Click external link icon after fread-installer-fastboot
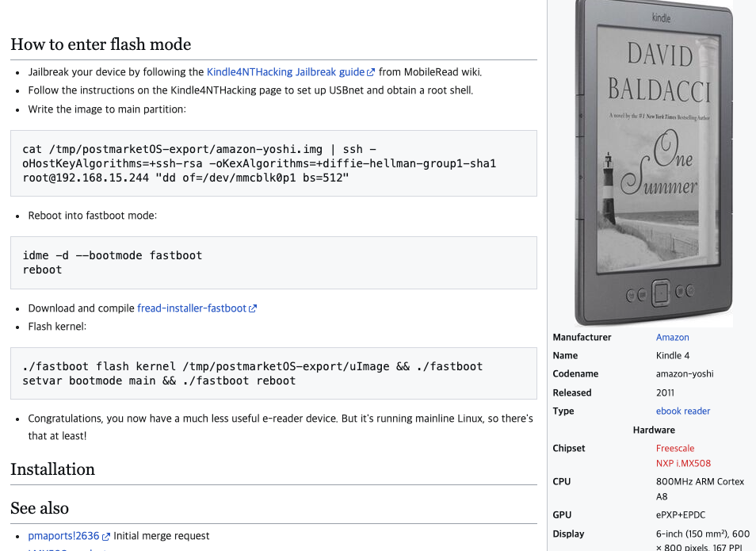The image size is (756, 551). [x=253, y=308]
